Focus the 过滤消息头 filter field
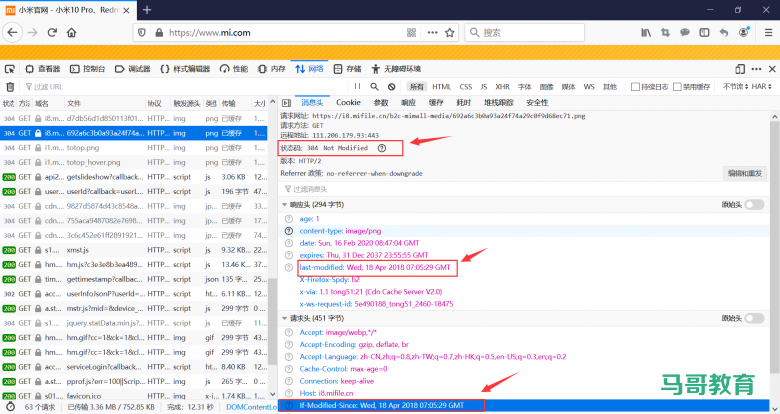The image size is (780, 414). (522, 189)
